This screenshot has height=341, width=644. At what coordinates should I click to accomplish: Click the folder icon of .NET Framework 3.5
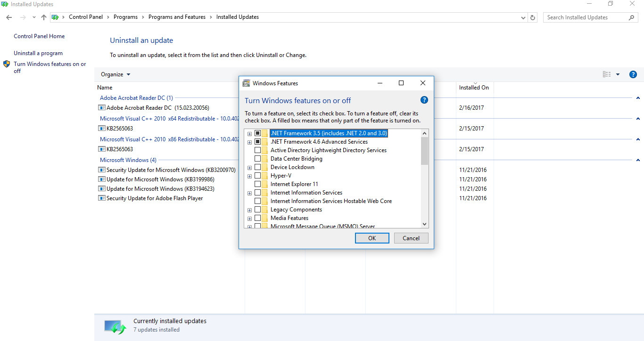[264, 133]
